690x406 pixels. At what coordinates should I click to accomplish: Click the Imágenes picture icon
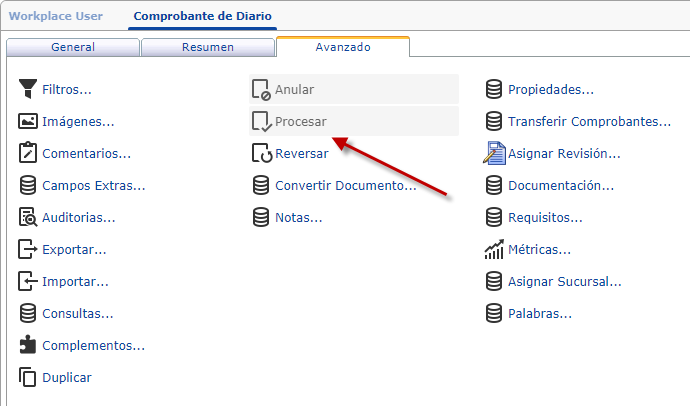tap(28, 121)
